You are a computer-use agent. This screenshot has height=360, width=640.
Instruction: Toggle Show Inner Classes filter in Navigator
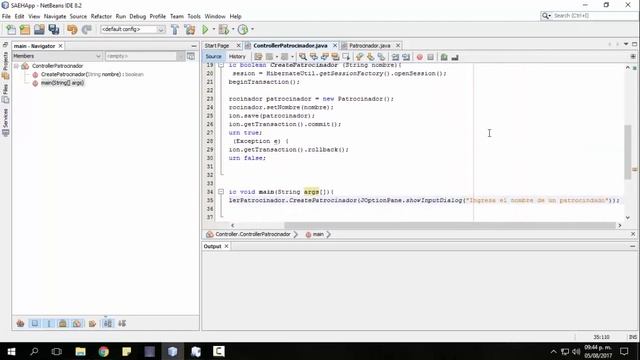[77, 323]
